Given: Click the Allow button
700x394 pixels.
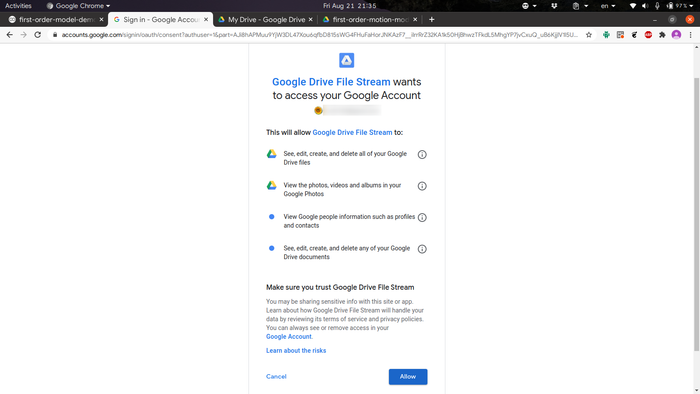Looking at the screenshot, I should point(408,377).
